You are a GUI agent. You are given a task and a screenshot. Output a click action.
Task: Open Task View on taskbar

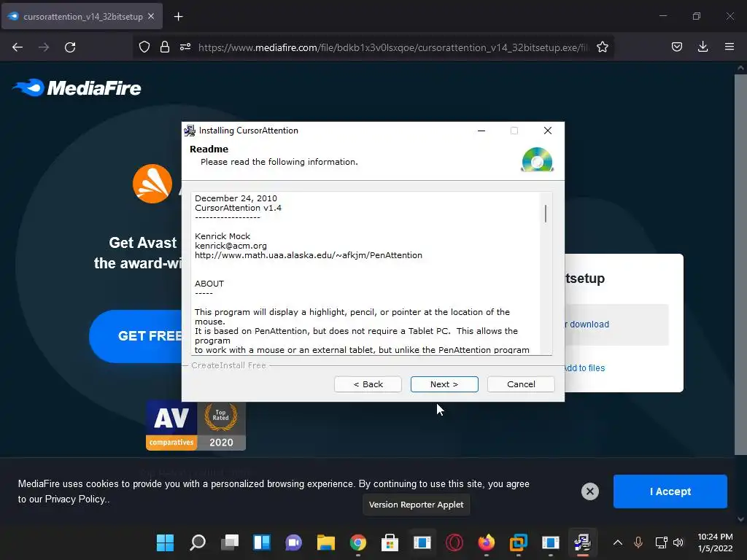[x=230, y=542]
